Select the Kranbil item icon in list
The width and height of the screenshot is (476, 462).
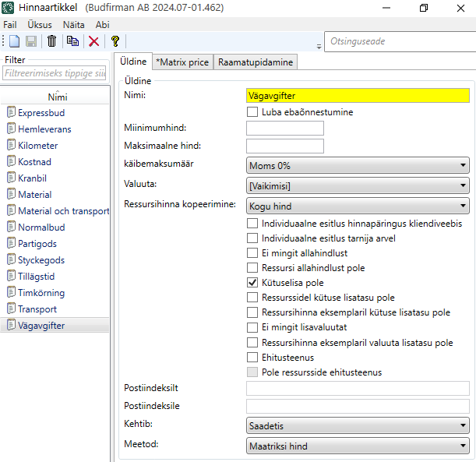[x=11, y=178]
